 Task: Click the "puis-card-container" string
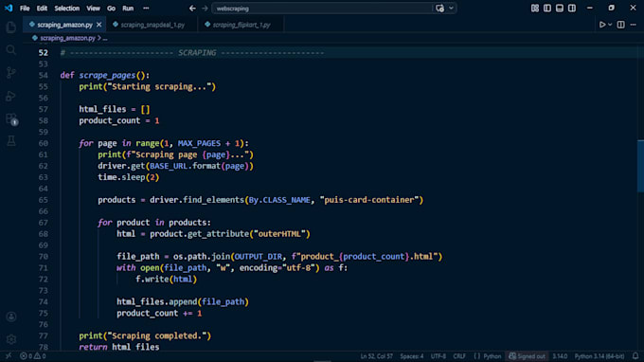click(369, 200)
